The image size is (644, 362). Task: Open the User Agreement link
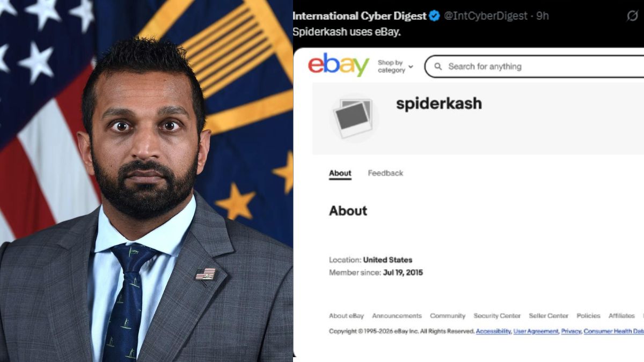[x=536, y=331]
